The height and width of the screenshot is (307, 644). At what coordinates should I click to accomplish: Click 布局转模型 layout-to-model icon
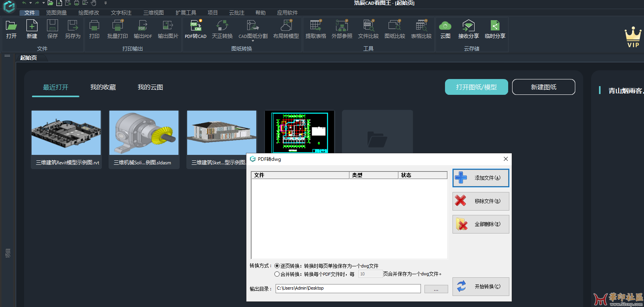coord(286,30)
